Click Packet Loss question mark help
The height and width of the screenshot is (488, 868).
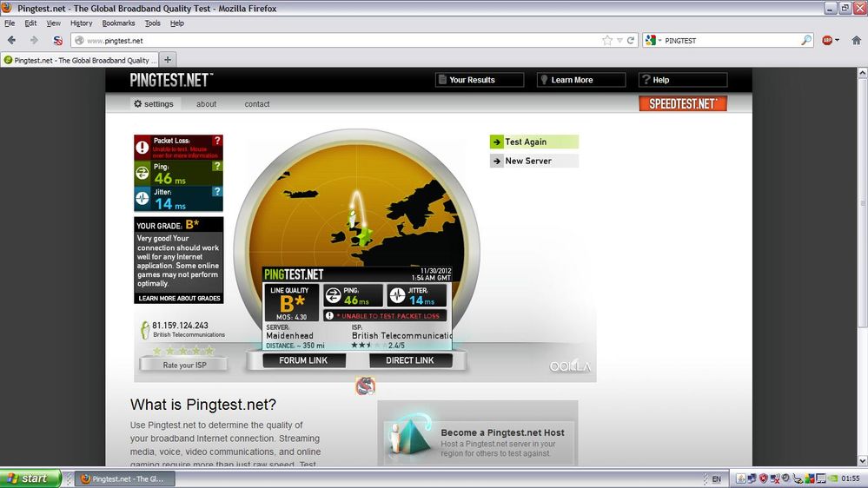click(217, 141)
